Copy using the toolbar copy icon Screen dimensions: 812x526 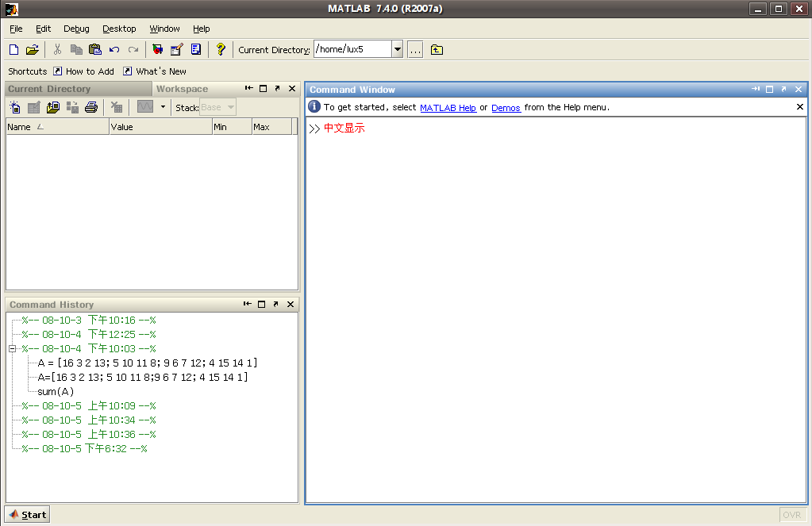click(x=76, y=50)
